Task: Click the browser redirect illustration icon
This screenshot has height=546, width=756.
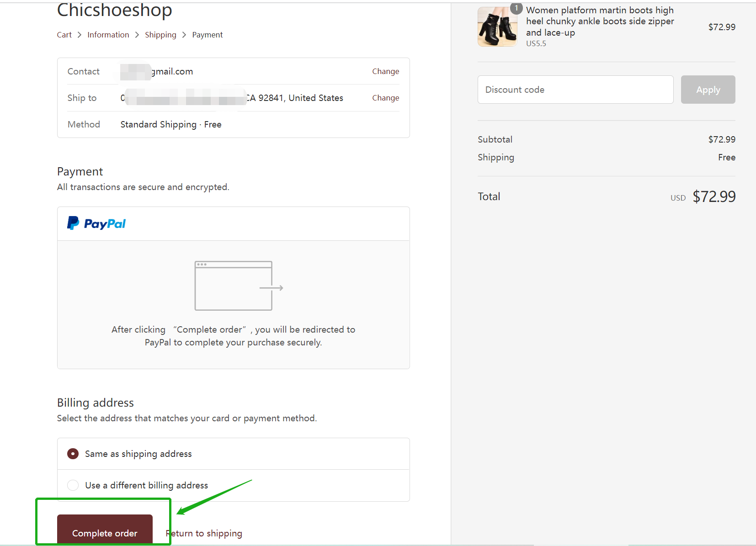Action: click(x=239, y=286)
